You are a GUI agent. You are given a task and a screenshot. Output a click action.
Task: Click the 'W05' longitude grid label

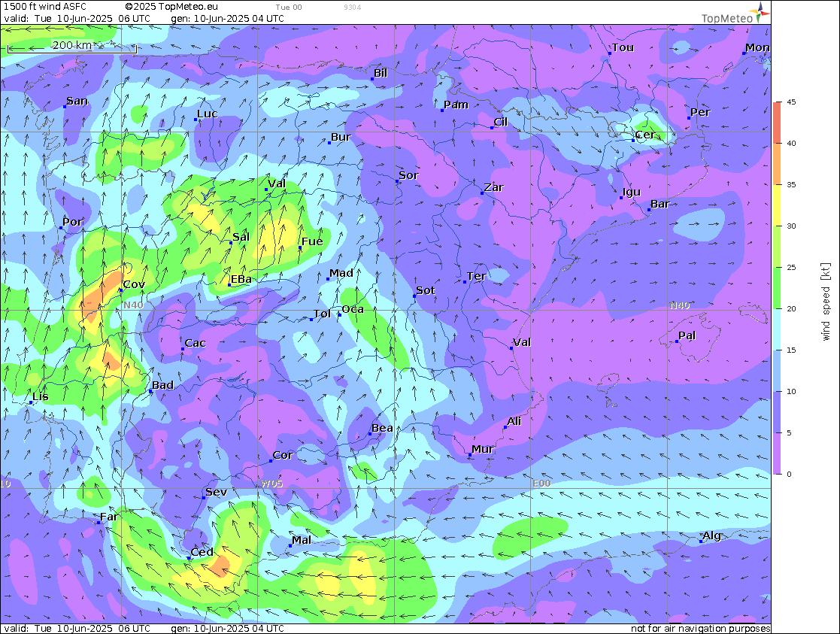tap(271, 484)
